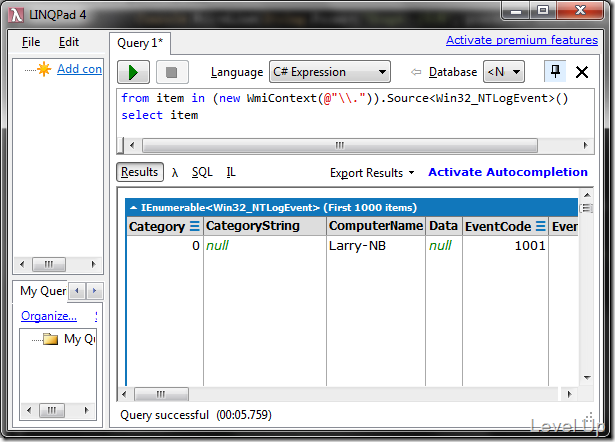The image size is (615, 442).
Task: Click My Queries panel scroll-right arrow
Action: click(87, 411)
